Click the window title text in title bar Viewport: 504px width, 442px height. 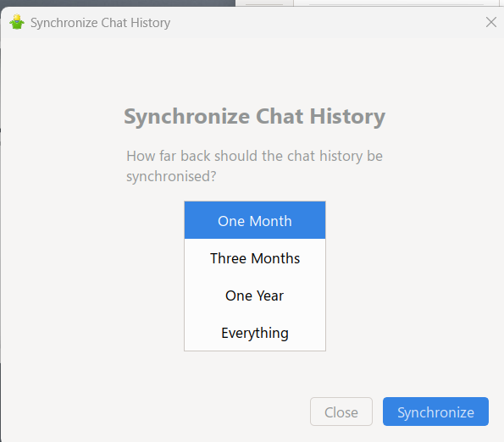tap(100, 23)
